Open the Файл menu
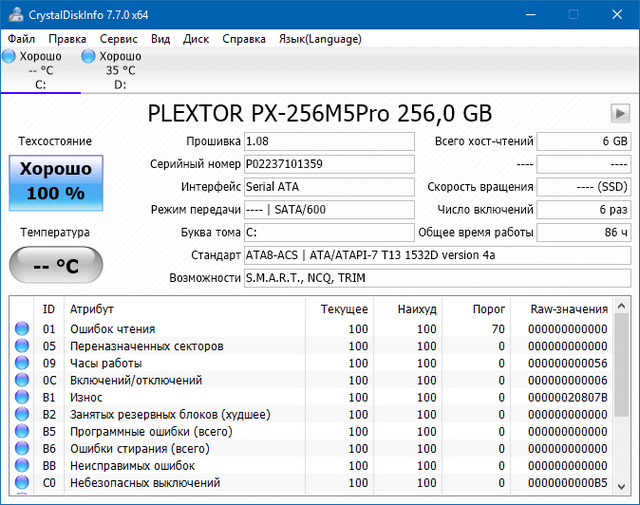The width and height of the screenshot is (640, 505). click(21, 39)
